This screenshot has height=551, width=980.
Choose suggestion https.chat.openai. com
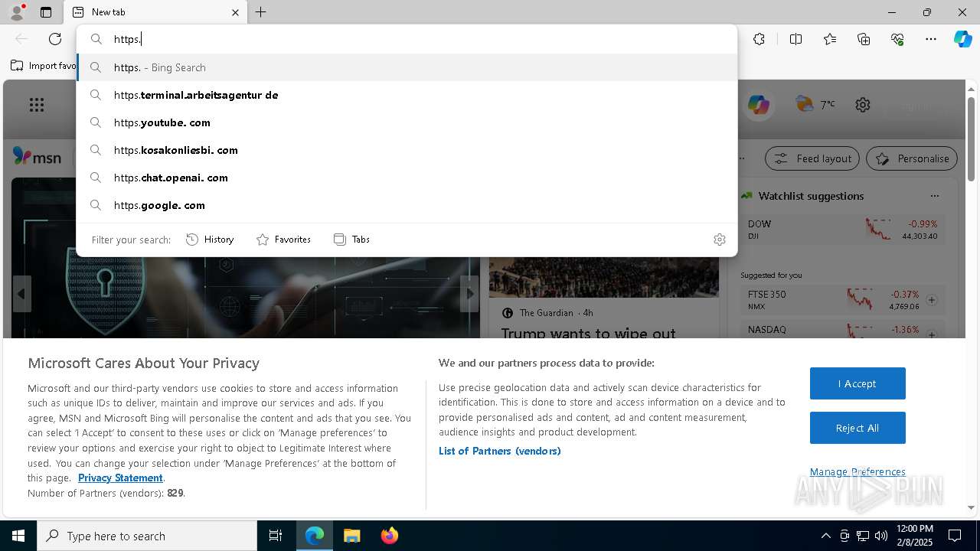click(407, 178)
